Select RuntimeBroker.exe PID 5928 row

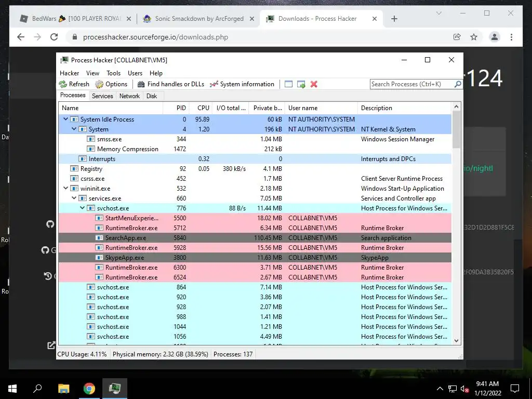pyautogui.click(x=255, y=247)
